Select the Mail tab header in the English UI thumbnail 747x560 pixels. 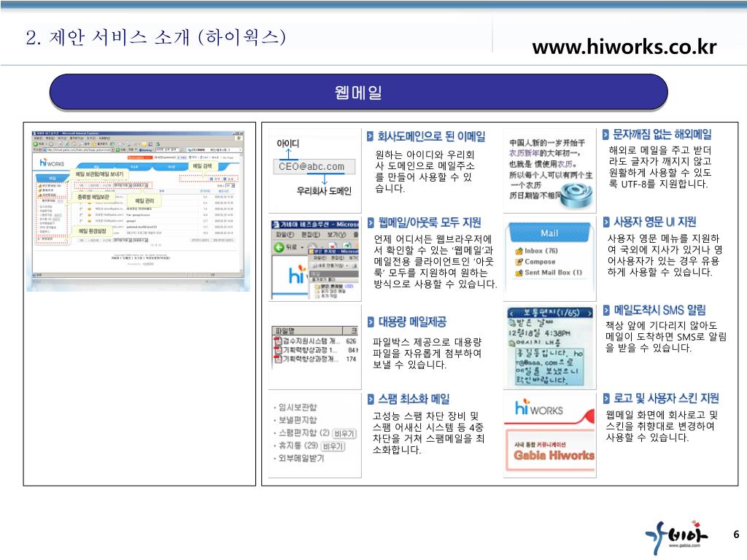tap(549, 233)
